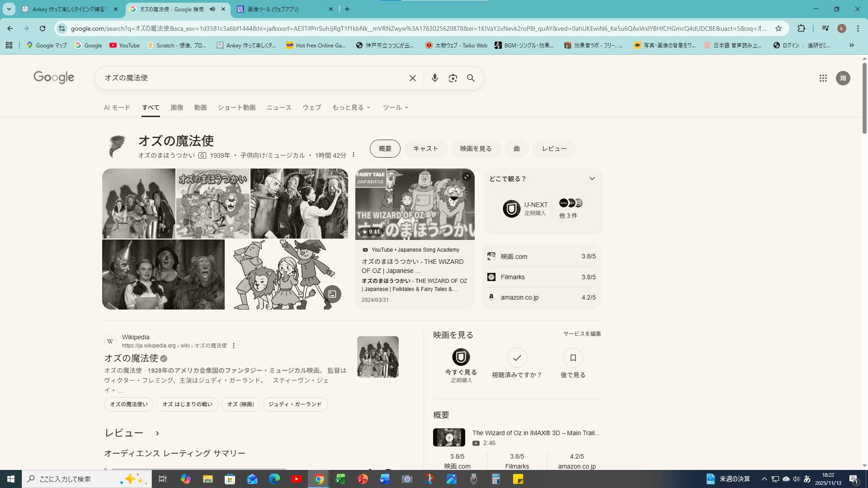
Task: Click the search magnifier icon
Action: 471,78
